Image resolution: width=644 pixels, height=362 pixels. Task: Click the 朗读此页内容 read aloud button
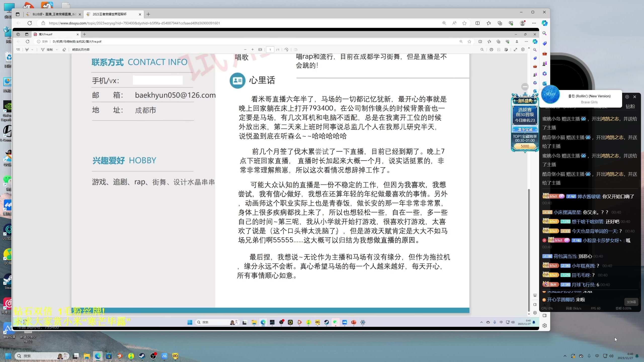81,50
